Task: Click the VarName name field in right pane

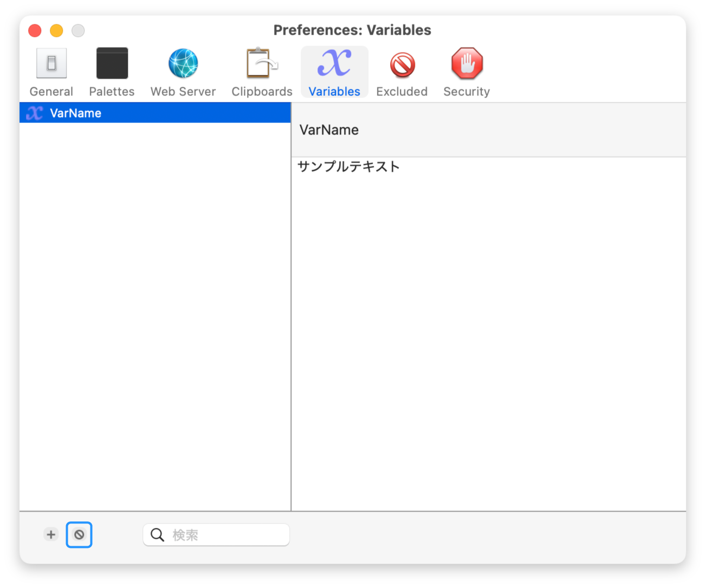Action: [x=329, y=130]
